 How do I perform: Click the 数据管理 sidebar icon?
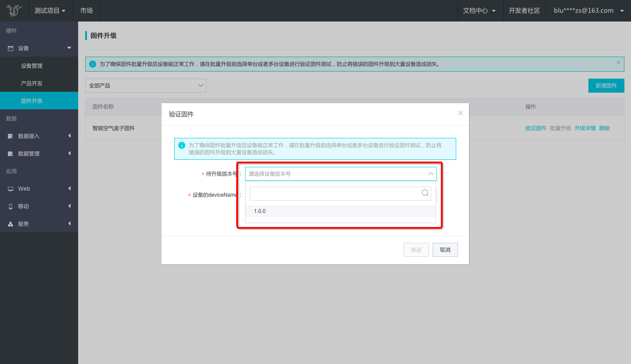11,154
